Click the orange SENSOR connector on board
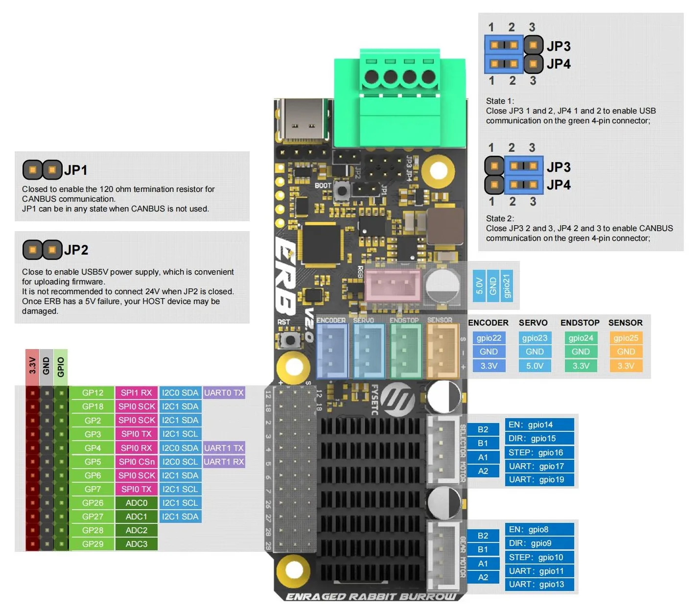The width and height of the screenshot is (700, 612). (443, 352)
